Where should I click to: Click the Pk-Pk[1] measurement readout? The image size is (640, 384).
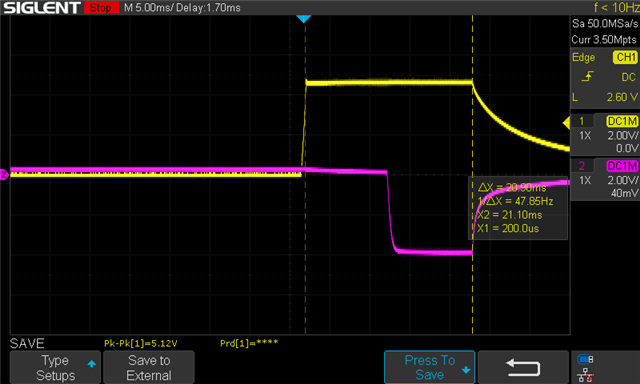pyautogui.click(x=141, y=344)
